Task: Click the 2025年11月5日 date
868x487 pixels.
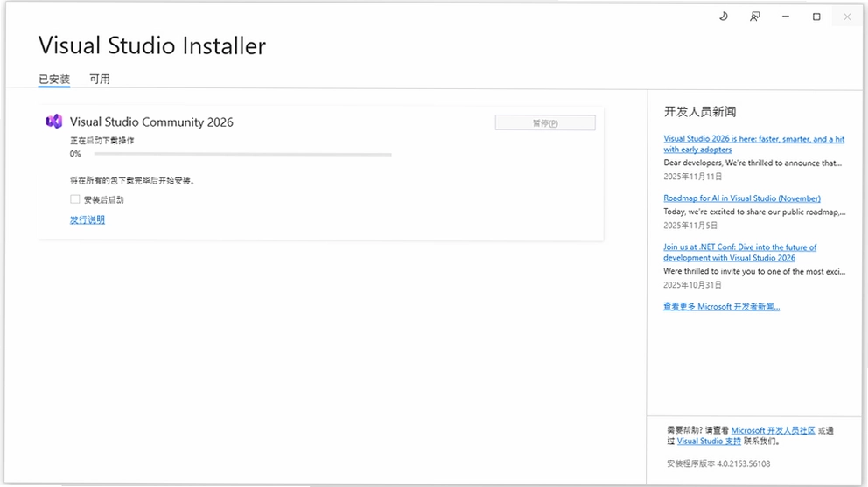Action: [690, 226]
